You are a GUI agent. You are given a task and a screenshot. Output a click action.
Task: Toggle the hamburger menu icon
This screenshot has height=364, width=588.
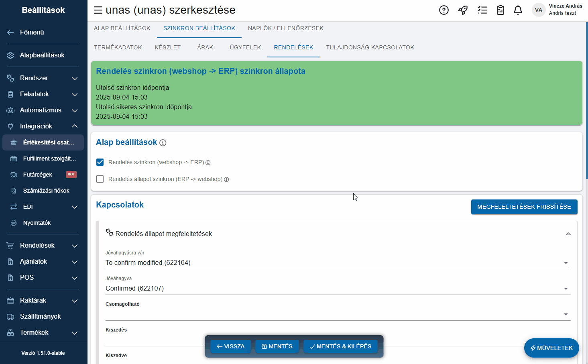tap(98, 10)
